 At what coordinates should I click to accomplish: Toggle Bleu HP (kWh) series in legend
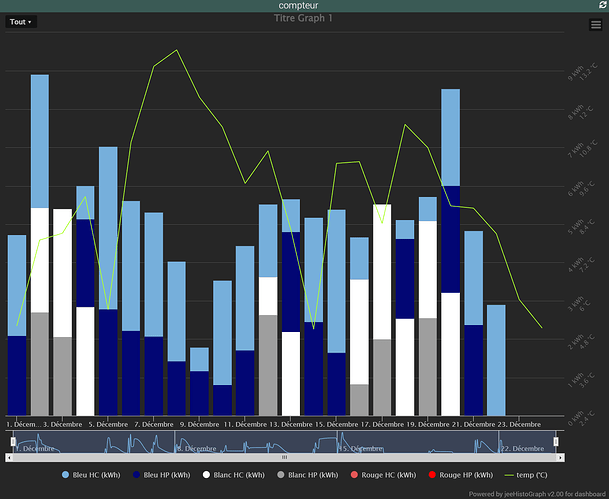(162, 475)
